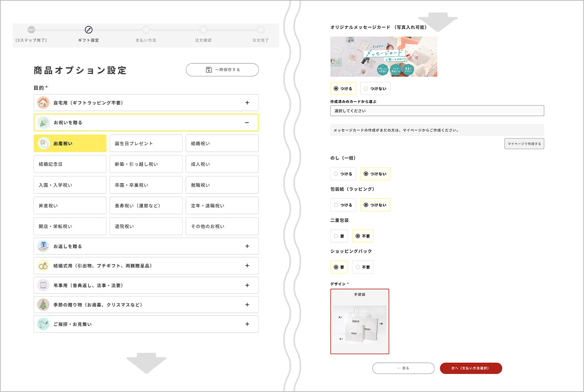Go to the 支払い方法 step
The height and width of the screenshot is (392, 584).
point(146,30)
